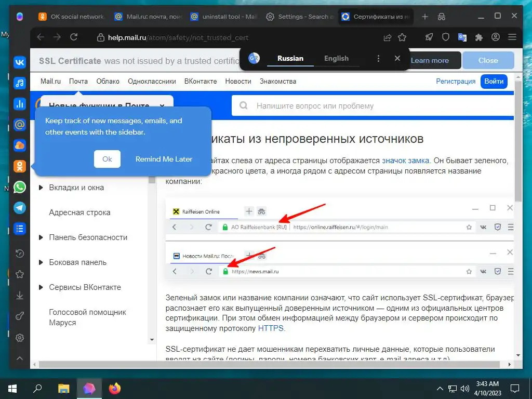This screenshot has width=532, height=399.
Task: Open Знакомства in the portal menu
Action: pyautogui.click(x=278, y=82)
